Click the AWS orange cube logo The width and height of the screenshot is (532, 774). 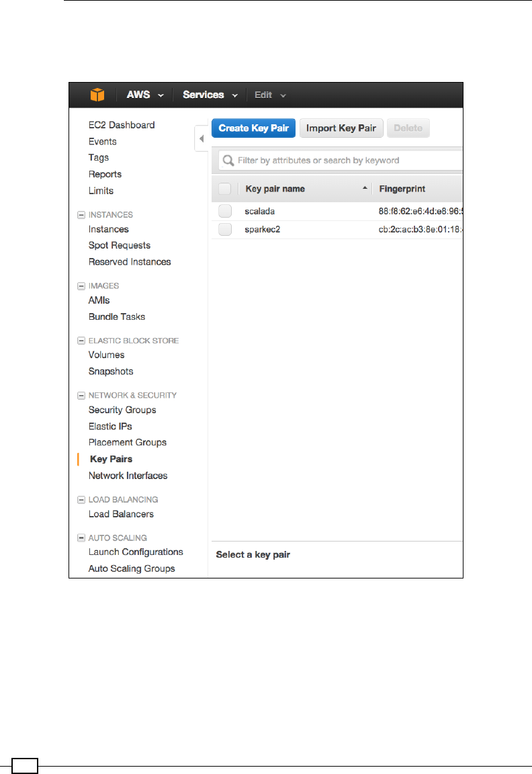97,94
